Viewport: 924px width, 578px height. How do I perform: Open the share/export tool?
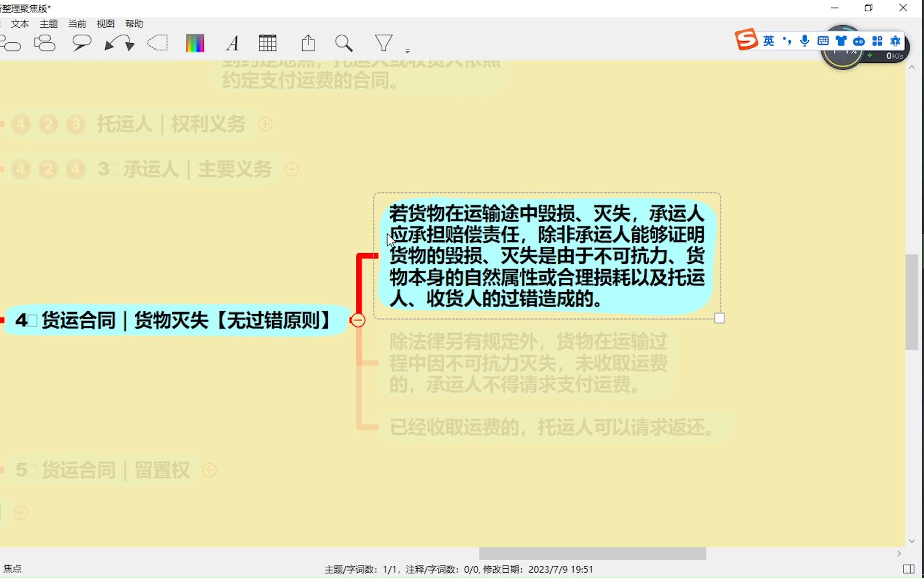pos(308,43)
